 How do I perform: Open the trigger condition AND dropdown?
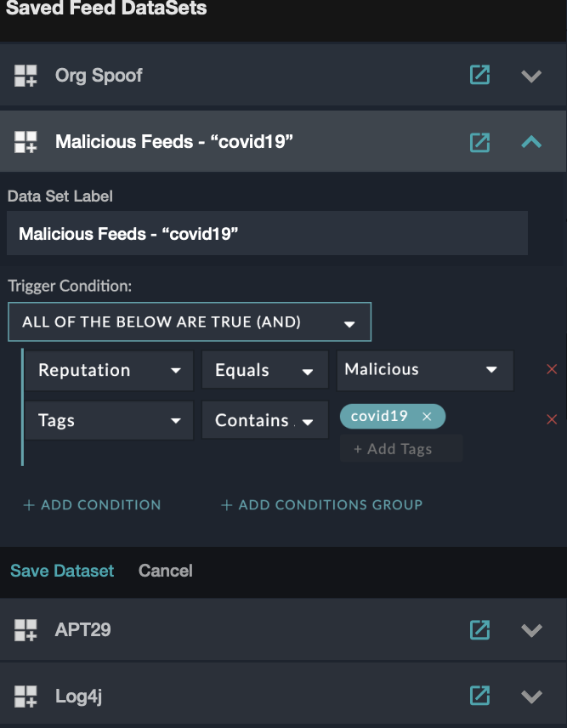coord(190,322)
